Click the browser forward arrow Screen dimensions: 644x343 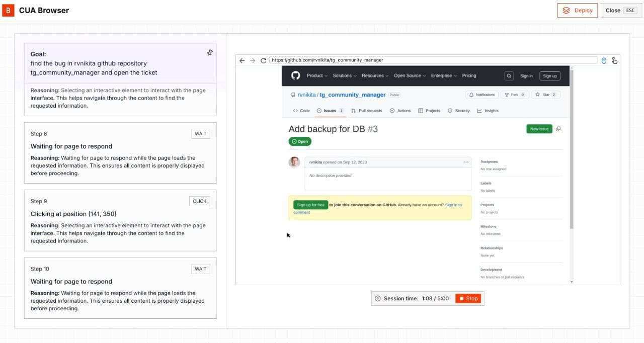253,60
